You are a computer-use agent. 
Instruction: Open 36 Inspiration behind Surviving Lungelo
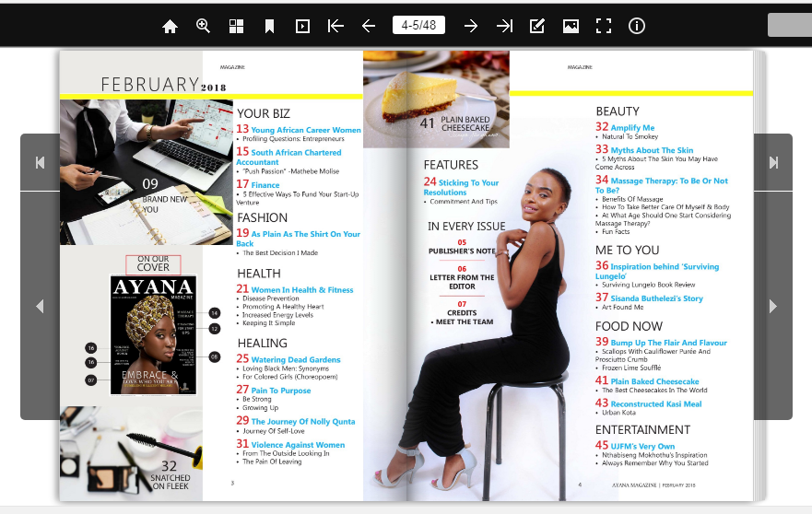coord(657,271)
